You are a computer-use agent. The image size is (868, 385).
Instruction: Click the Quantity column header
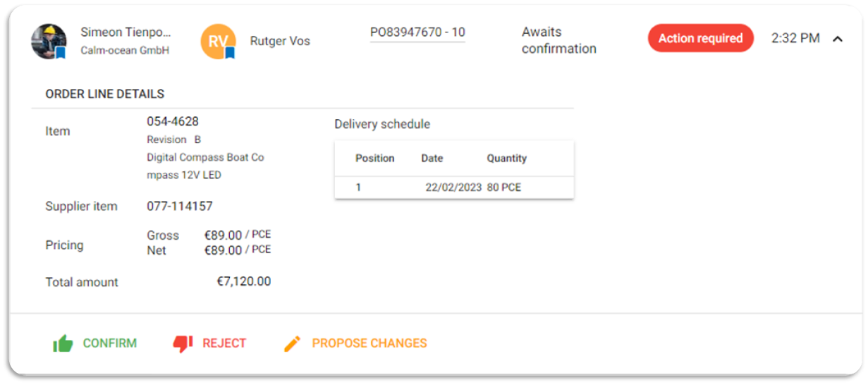[x=507, y=158]
